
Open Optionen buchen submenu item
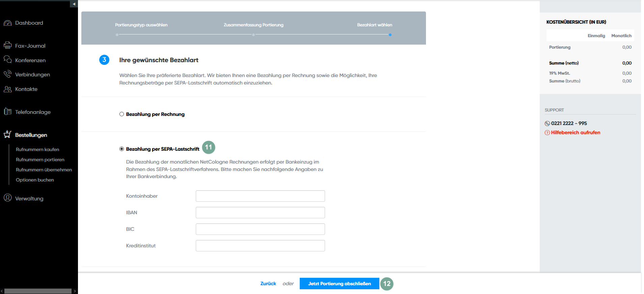pos(35,180)
